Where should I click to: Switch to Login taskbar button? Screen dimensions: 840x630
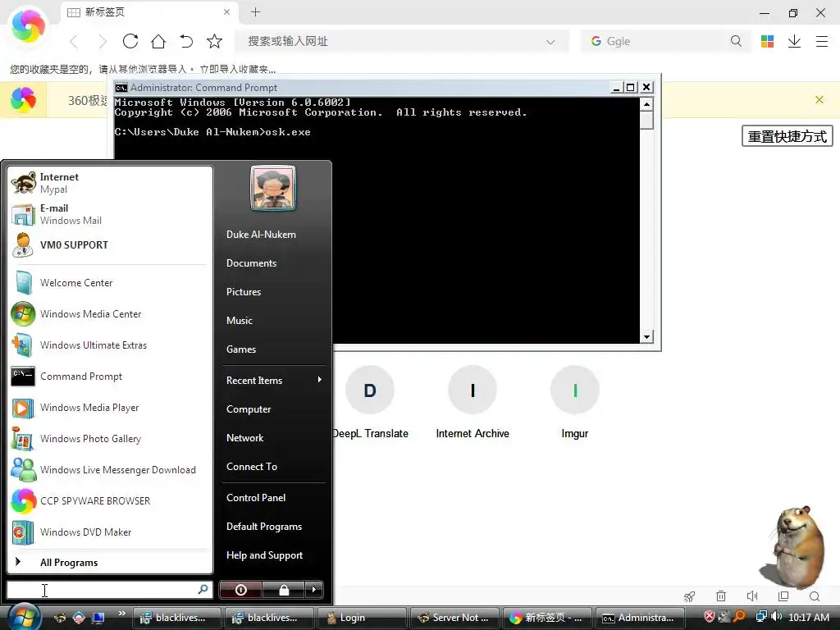pyautogui.click(x=362, y=618)
